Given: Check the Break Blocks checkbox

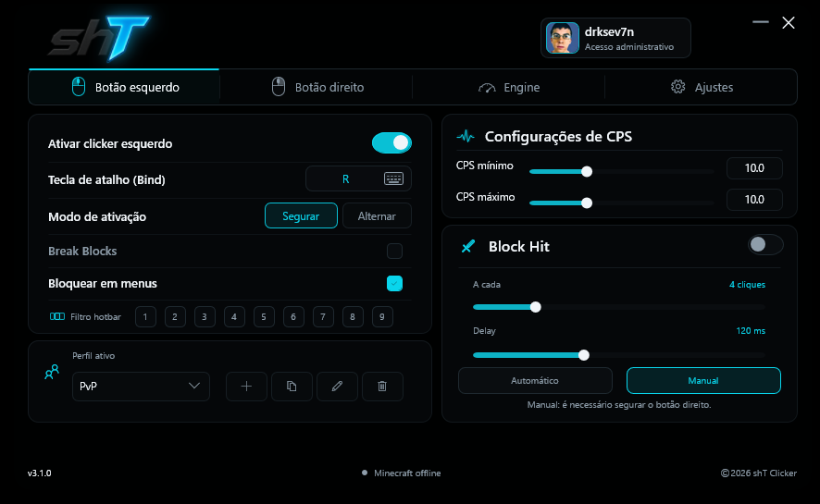Looking at the screenshot, I should coord(394,252).
